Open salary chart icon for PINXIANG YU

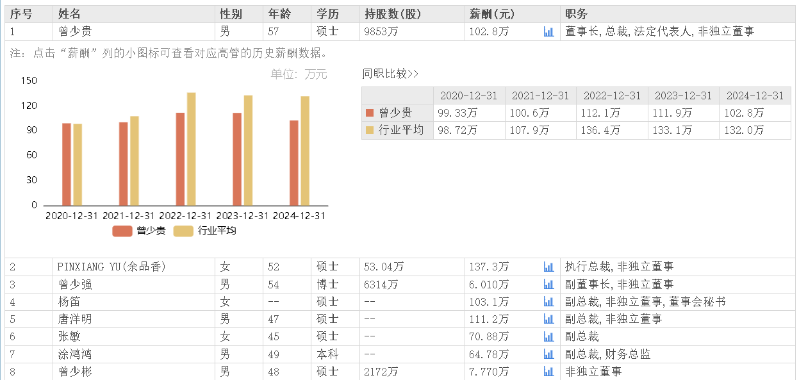[548, 266]
